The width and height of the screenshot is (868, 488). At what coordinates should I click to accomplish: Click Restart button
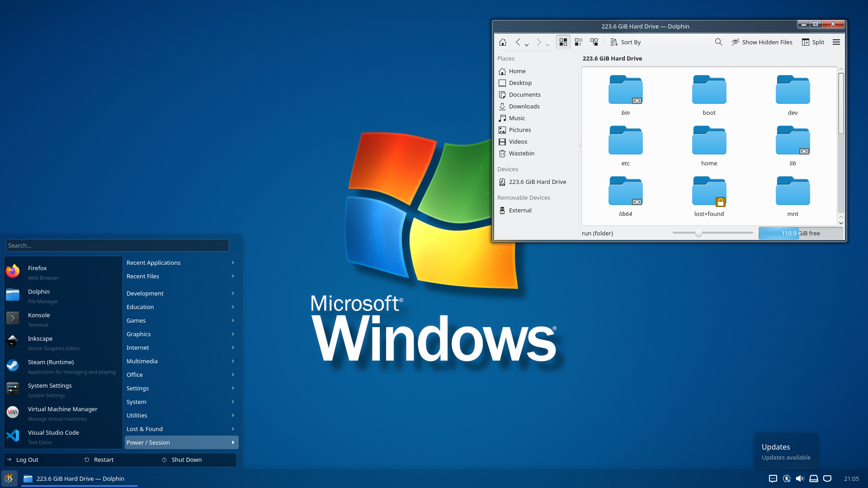[120, 460]
